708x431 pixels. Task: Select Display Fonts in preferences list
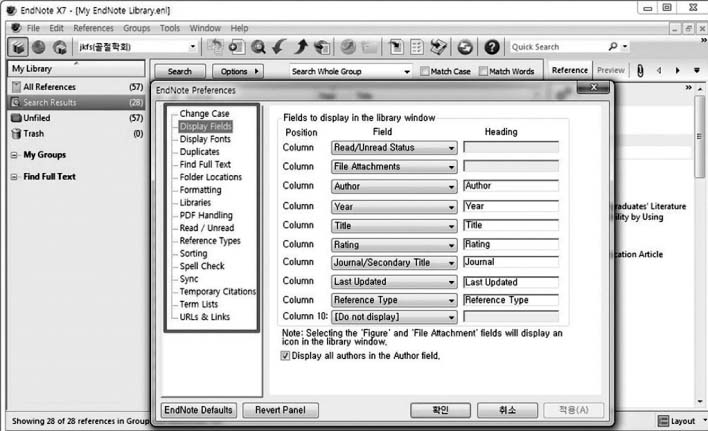click(x=205, y=139)
